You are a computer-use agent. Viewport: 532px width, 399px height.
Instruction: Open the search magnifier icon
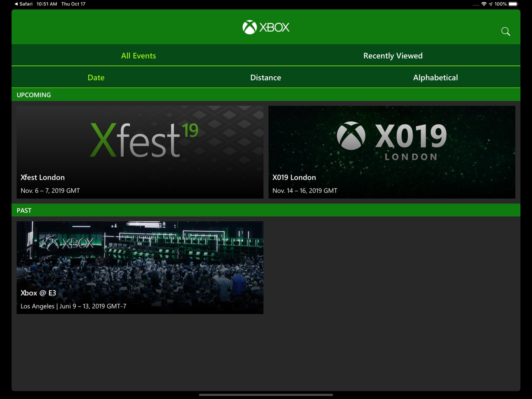[506, 31]
